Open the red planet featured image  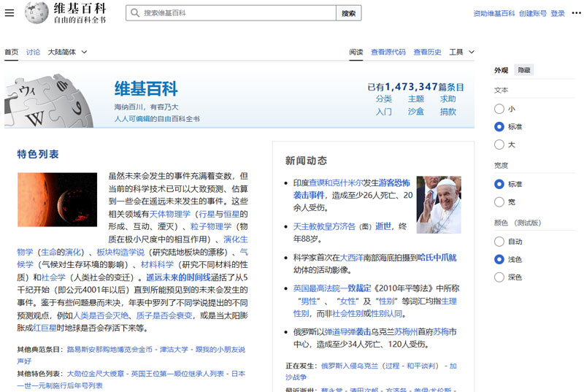tap(57, 199)
